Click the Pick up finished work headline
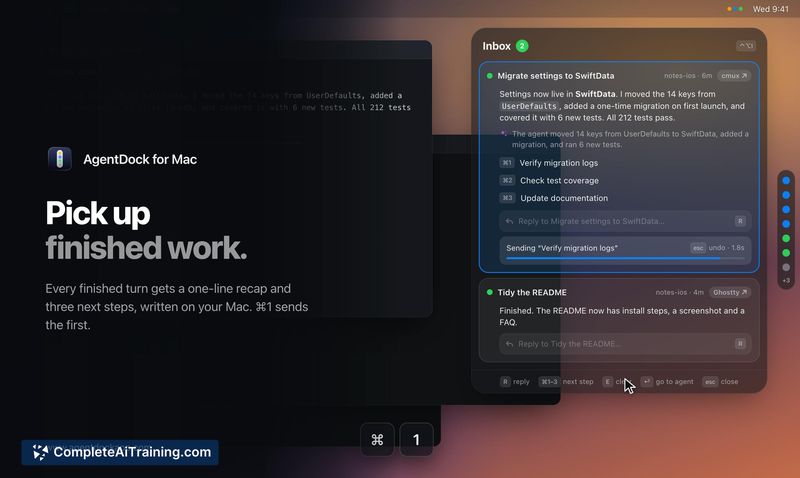The width and height of the screenshot is (800, 478). click(146, 230)
